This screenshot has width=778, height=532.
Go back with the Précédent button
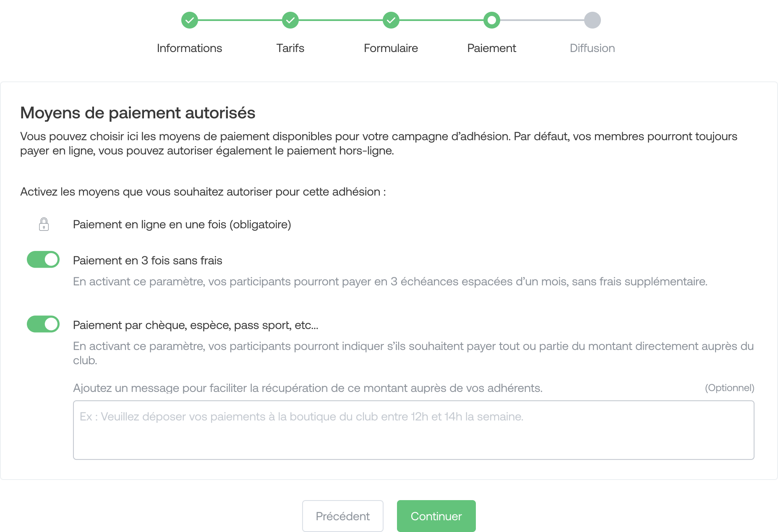click(343, 516)
